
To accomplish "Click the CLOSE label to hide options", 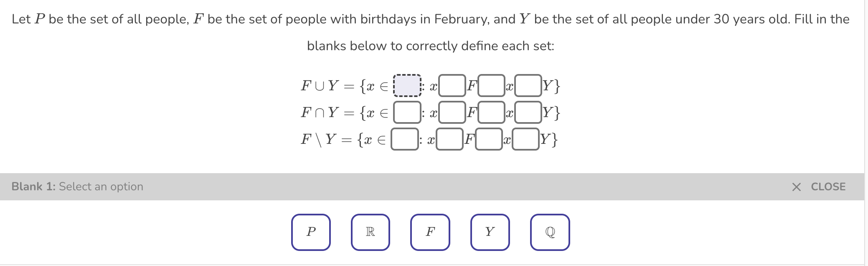I will point(828,187).
